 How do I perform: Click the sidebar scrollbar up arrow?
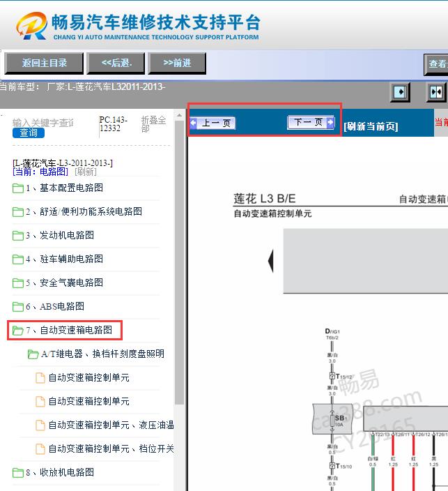point(179,116)
